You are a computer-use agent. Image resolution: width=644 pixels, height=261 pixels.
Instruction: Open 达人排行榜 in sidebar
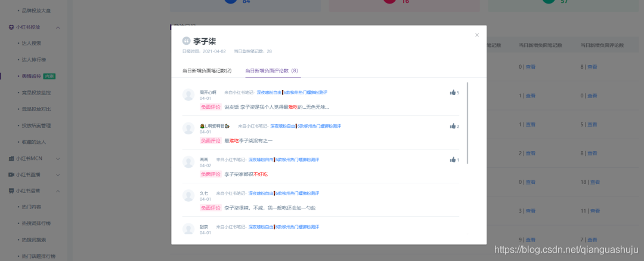[34, 60]
